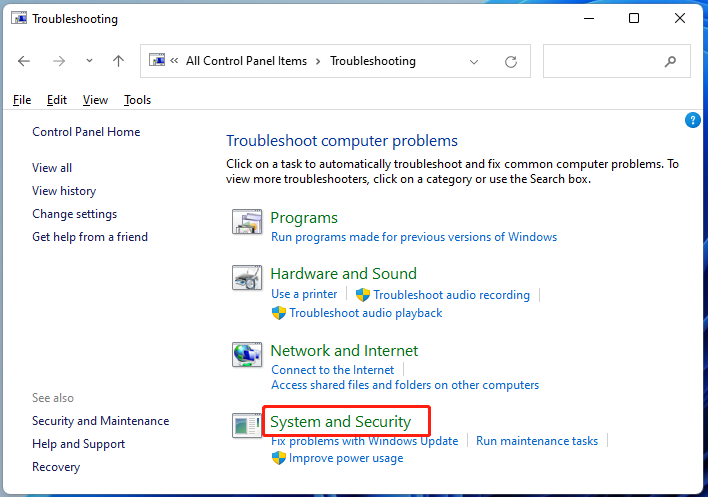Open the File menu
Screen dimensions: 708x497
point(22,100)
